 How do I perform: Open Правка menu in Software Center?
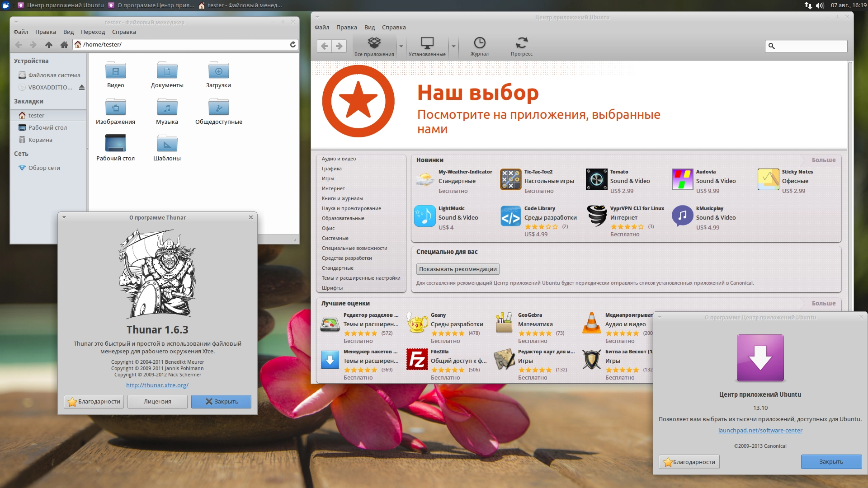(346, 28)
